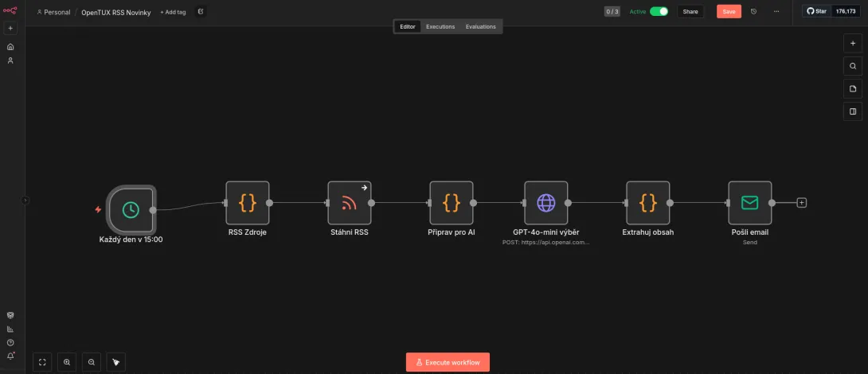The width and height of the screenshot is (868, 374).
Task: Open the Personal project breadcrumb
Action: (53, 12)
